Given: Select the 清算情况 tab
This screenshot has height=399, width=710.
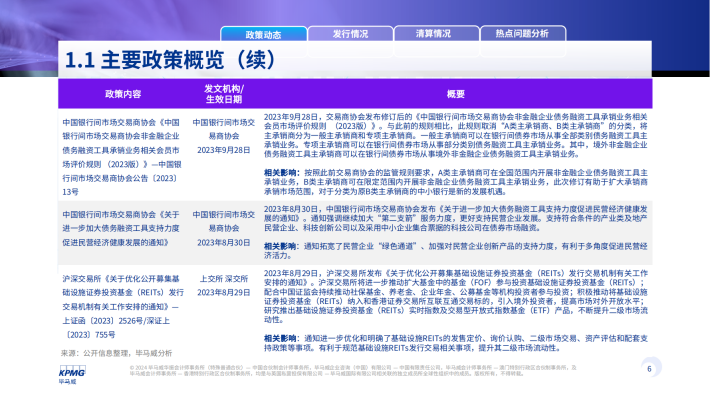Looking at the screenshot, I should [x=433, y=34].
